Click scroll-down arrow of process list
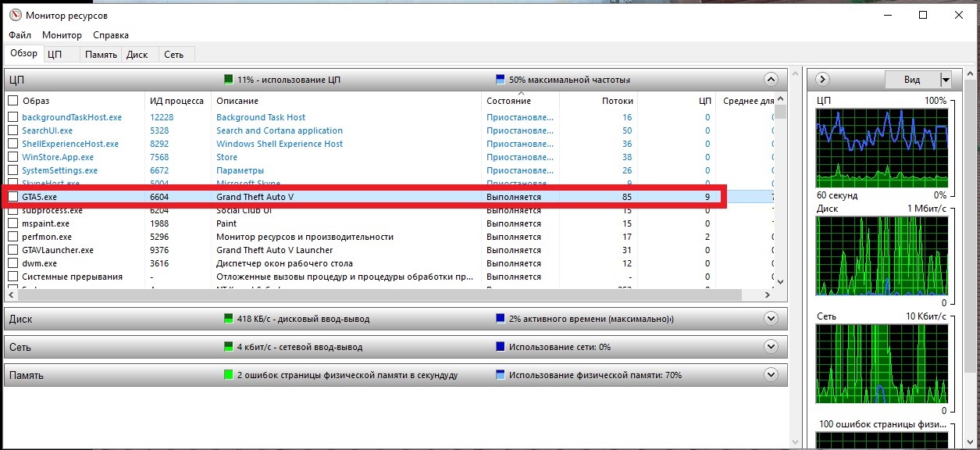The image size is (980, 450). 781,282
